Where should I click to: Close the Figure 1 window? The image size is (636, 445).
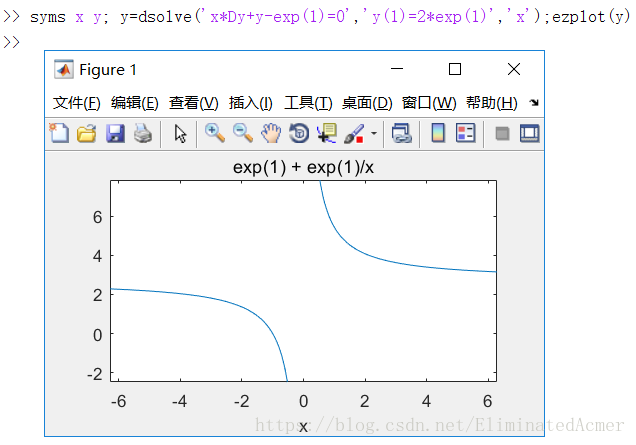pos(514,69)
